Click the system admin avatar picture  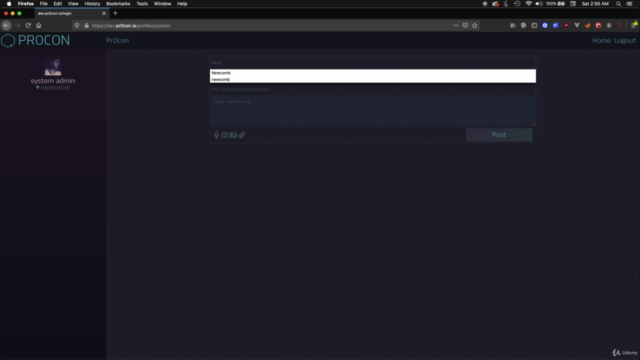coord(53,67)
